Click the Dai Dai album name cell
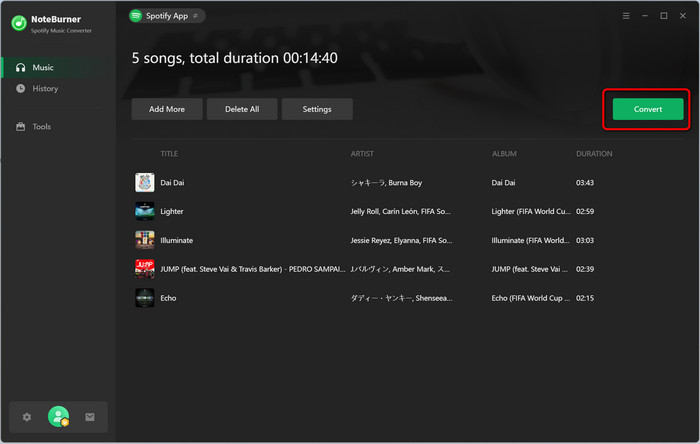This screenshot has width=700, height=444. coord(503,183)
